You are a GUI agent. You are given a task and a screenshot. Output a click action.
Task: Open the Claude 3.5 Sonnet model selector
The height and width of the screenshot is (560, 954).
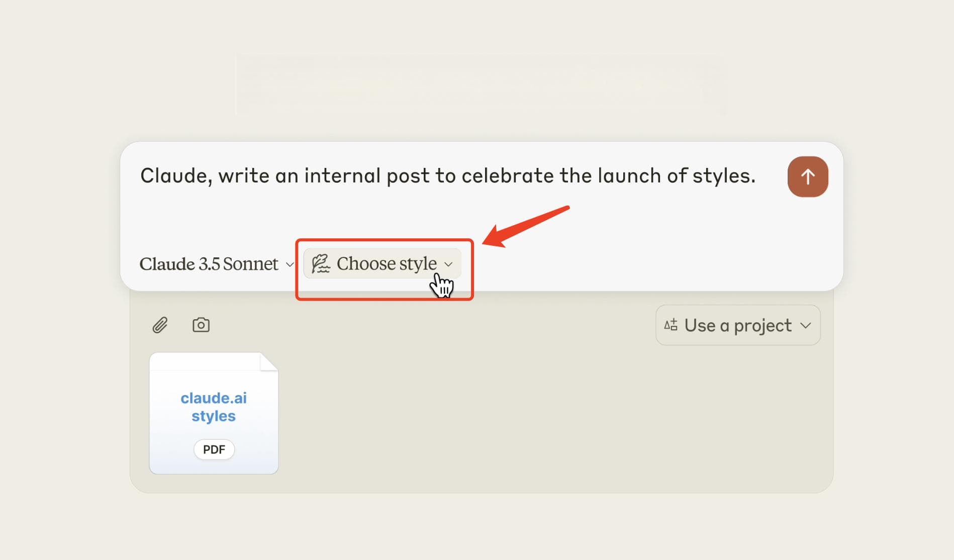(x=217, y=264)
